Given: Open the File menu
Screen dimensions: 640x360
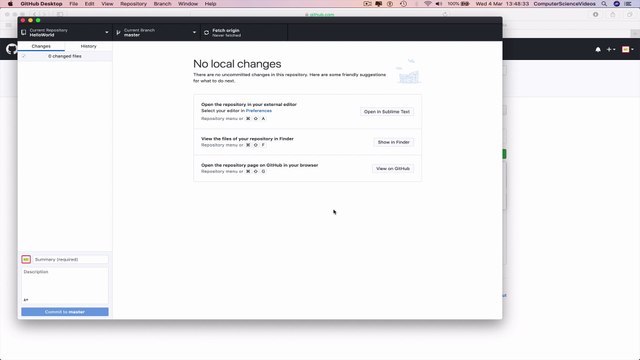Looking at the screenshot, I should tap(73, 4).
